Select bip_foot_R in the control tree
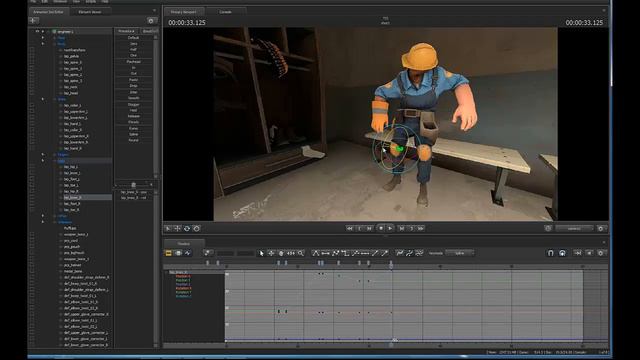Screen dimensions: 640x360 (x=72, y=204)
